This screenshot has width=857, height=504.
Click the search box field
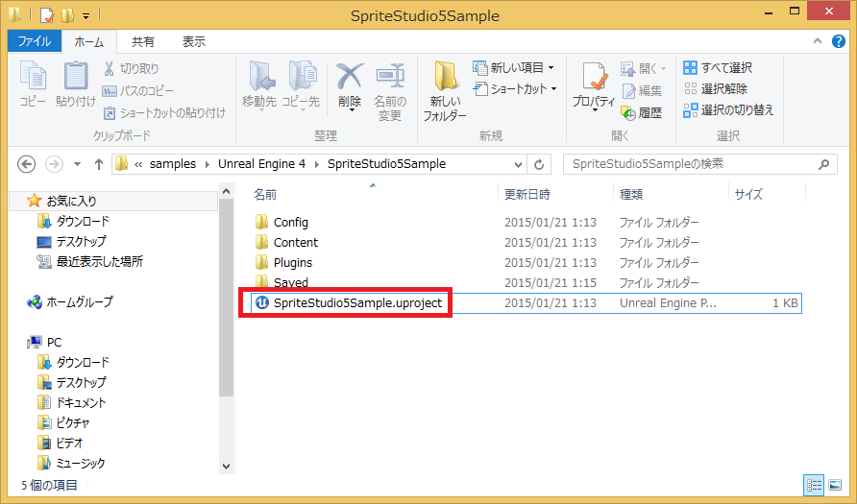click(700, 164)
